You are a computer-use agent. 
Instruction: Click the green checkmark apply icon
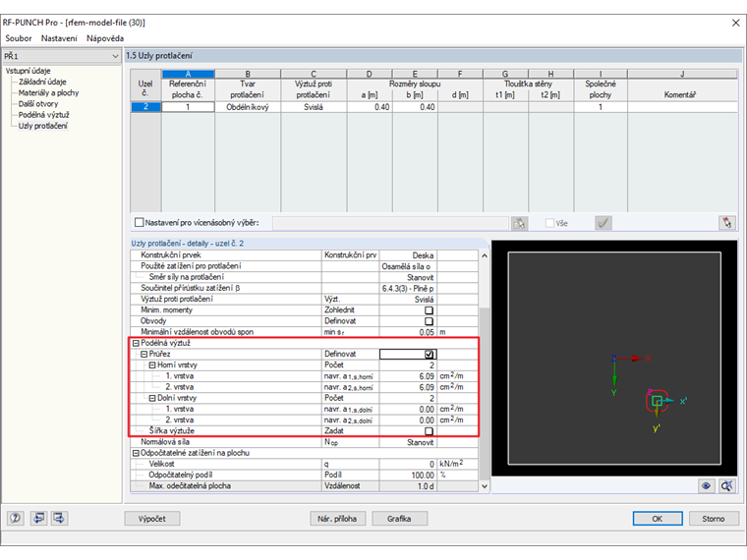(x=603, y=223)
